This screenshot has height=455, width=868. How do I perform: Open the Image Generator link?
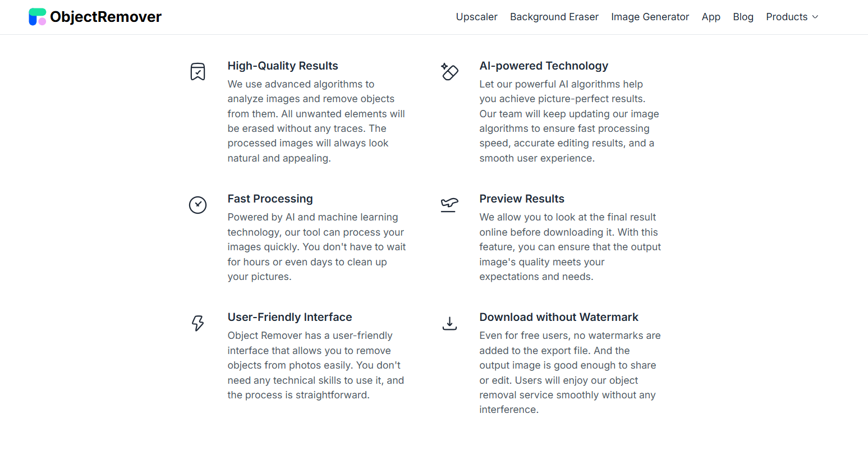point(650,17)
